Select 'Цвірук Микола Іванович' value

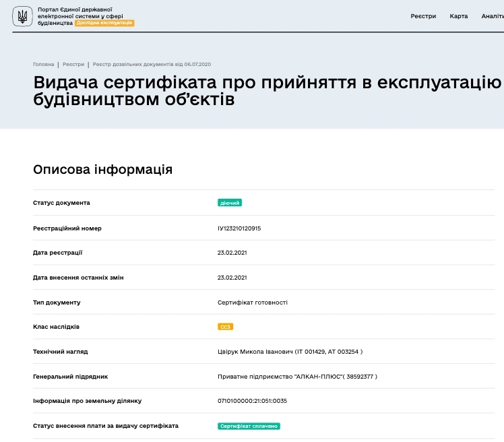tap(290, 352)
